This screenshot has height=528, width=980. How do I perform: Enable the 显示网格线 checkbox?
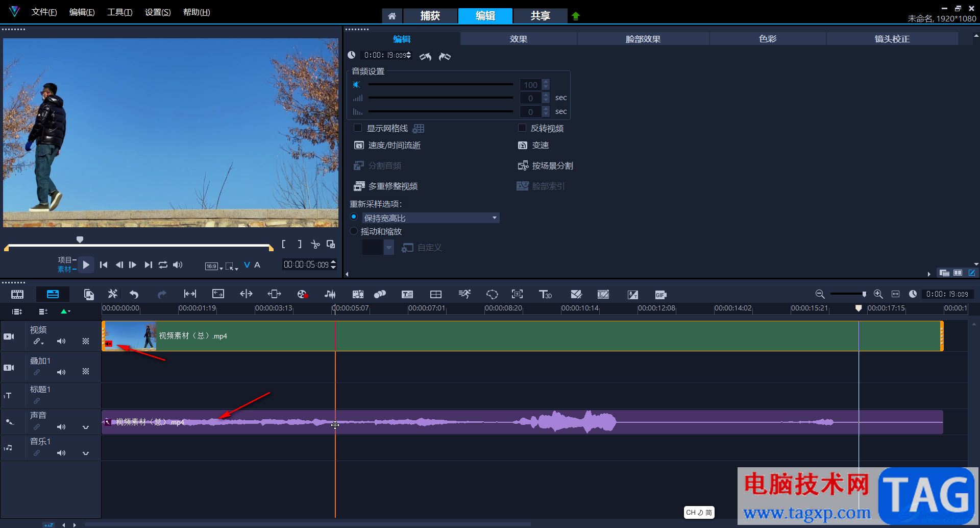tap(358, 128)
